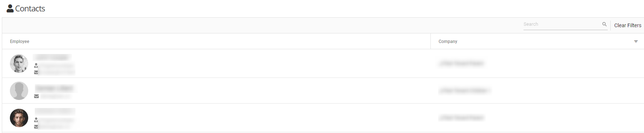This screenshot has width=644, height=133.
Task: Sort by the Employee column header
Action: pyautogui.click(x=19, y=42)
